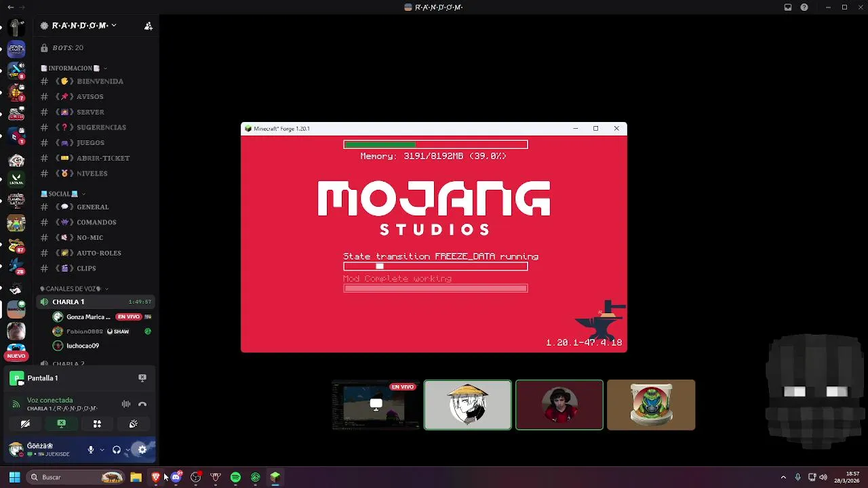Image resolution: width=868 pixels, height=488 pixels.
Task: Toggle the screen share button in voice panel
Action: point(61,424)
